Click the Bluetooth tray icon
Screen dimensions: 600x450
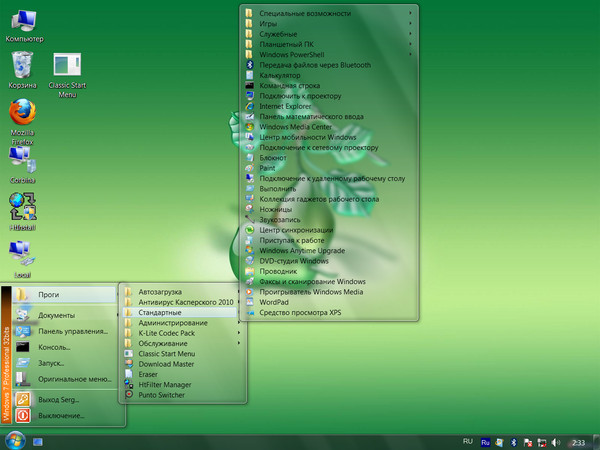pos(514,442)
